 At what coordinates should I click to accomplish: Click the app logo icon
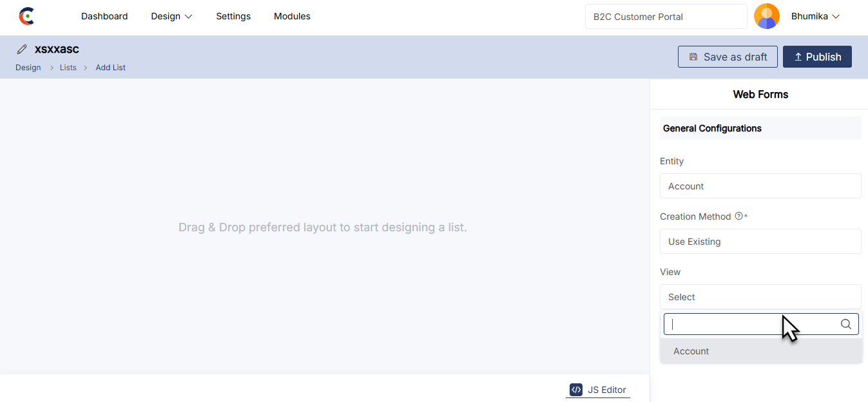tap(26, 17)
